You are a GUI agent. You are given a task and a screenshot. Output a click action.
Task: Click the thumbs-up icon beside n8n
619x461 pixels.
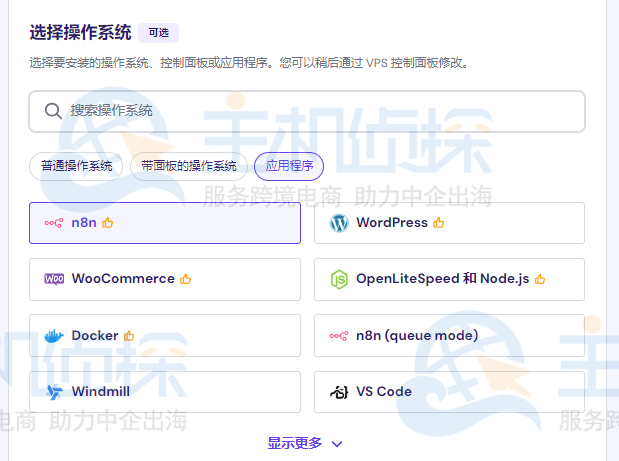tap(107, 223)
